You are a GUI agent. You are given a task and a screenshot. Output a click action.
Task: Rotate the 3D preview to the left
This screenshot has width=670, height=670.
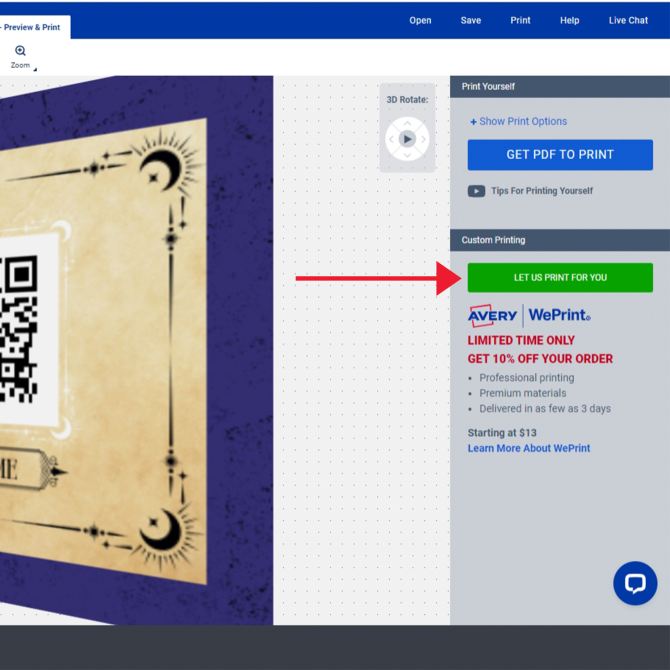(x=391, y=139)
